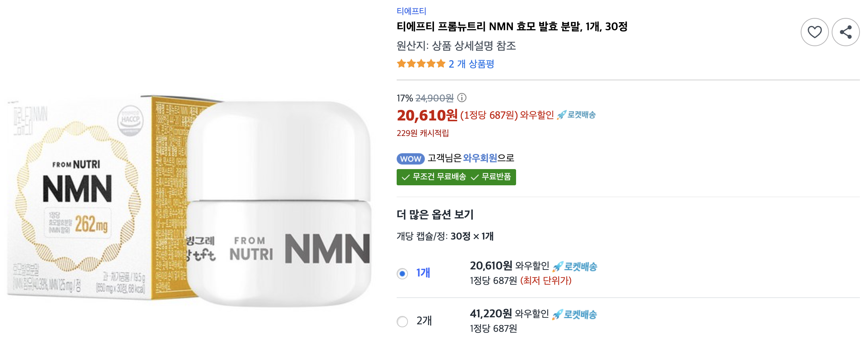Screen dimensions: 868x341
Task: Toggle the wishlist heart
Action: click(815, 32)
